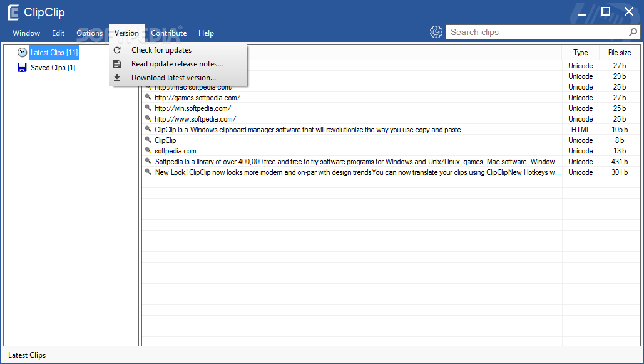
Task: Open the Help menu
Action: [x=206, y=33]
